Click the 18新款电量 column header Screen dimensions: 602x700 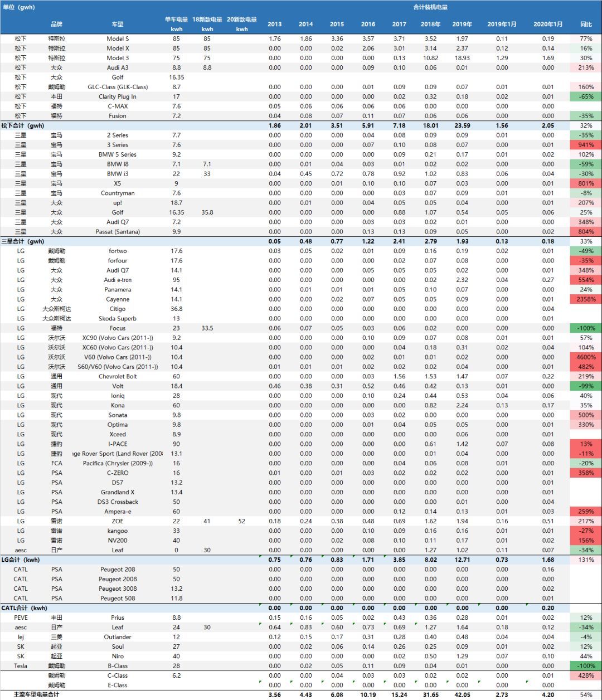[207, 20]
